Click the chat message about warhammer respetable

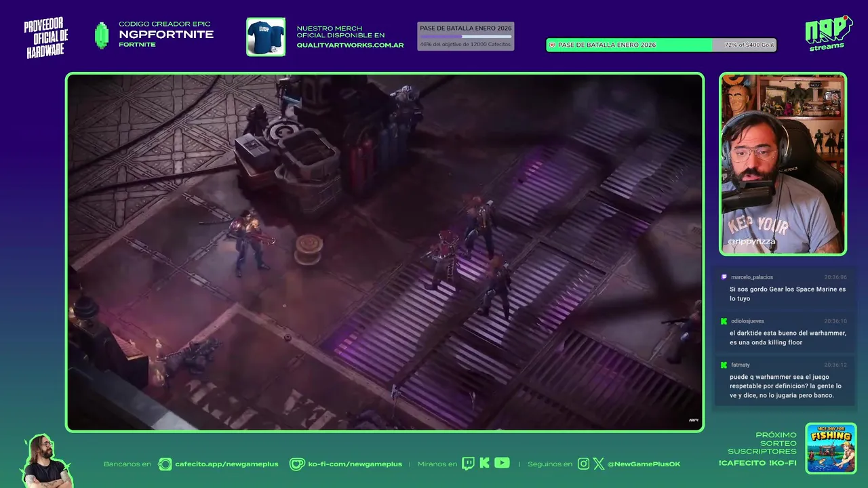(785, 386)
